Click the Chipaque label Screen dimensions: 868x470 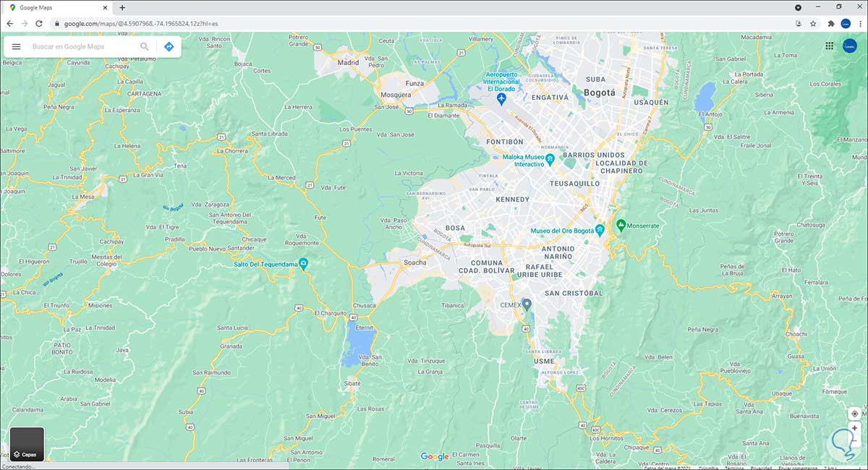pyautogui.click(x=637, y=448)
